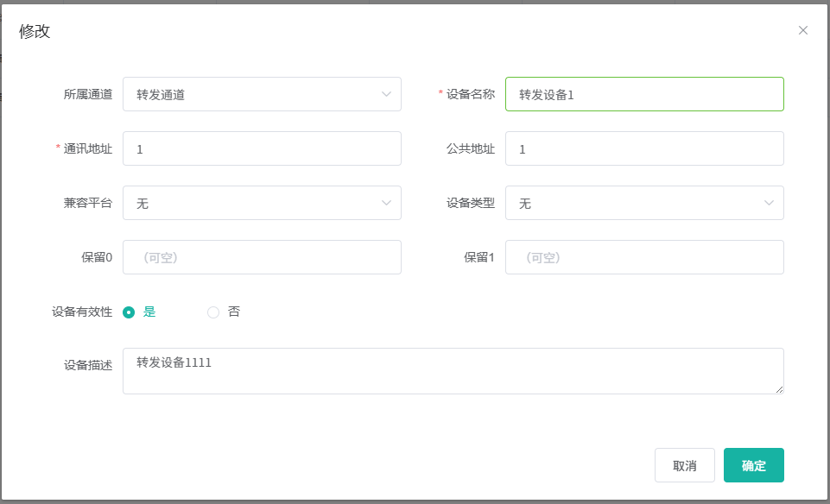Image resolution: width=830 pixels, height=504 pixels.
Task: Expand the 兼容平台 combo box
Action: click(x=250, y=203)
